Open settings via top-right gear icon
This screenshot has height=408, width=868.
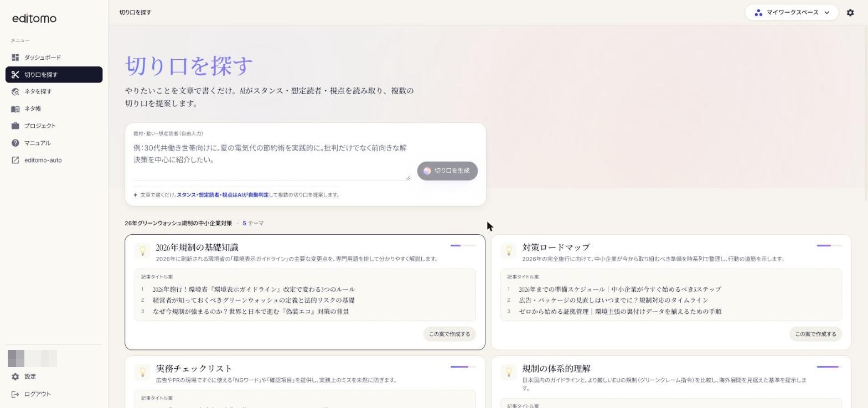click(x=850, y=12)
